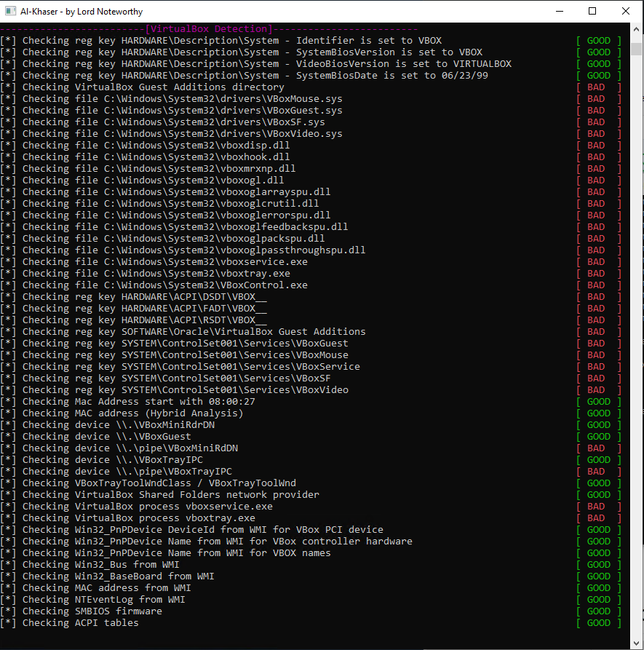
Task: Click the vboxoglcrutil.dll check line
Action: coord(311,204)
